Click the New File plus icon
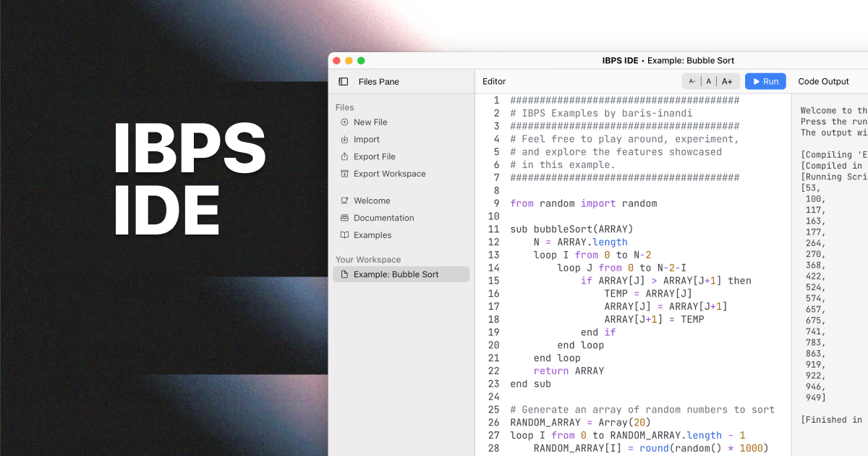The image size is (868, 456). pyautogui.click(x=344, y=122)
